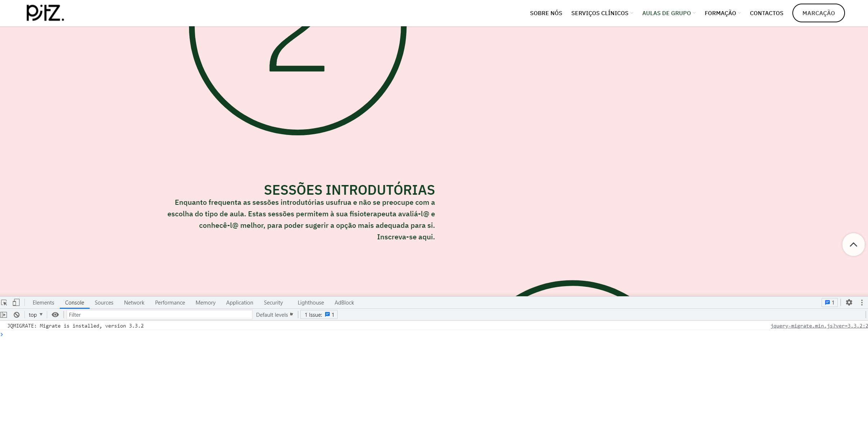Open the DevTools three-dot menu
Viewport: 868px width, 433px height.
pos(862,303)
